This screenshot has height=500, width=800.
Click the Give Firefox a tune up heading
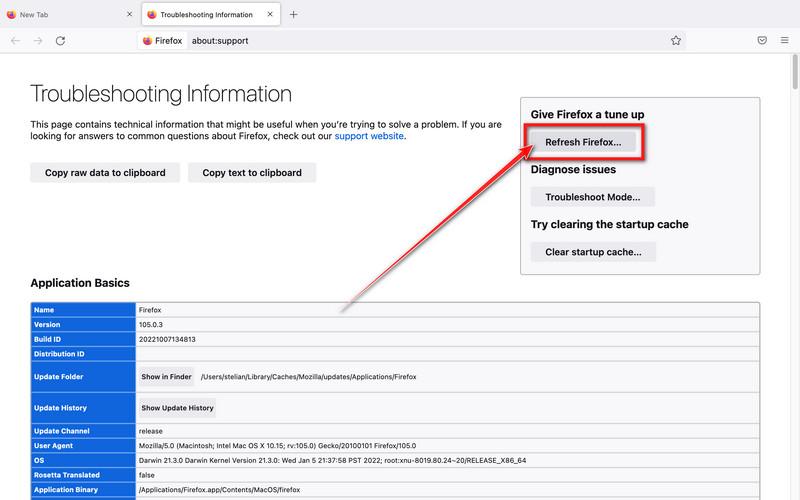click(587, 114)
